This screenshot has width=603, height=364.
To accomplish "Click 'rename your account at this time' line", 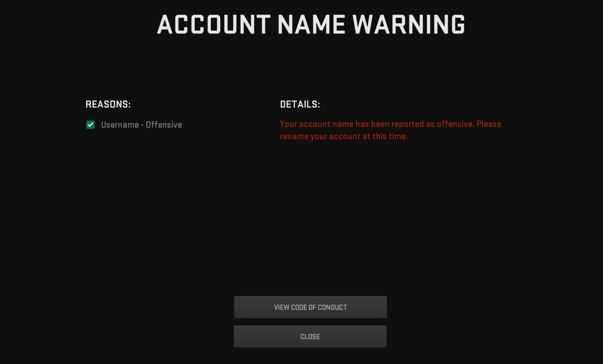I will [344, 137].
